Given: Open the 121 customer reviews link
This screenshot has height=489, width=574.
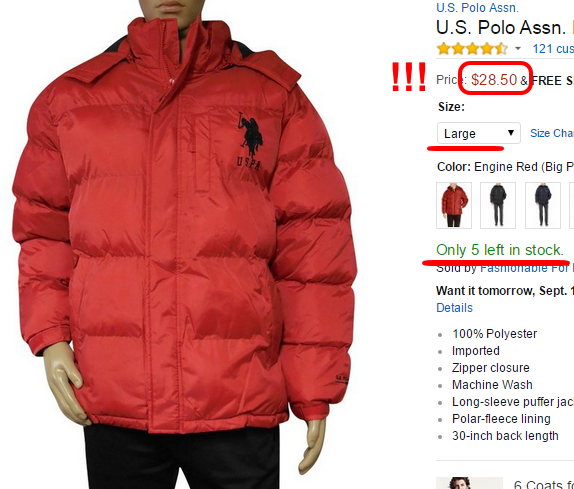Looking at the screenshot, I should (553, 49).
